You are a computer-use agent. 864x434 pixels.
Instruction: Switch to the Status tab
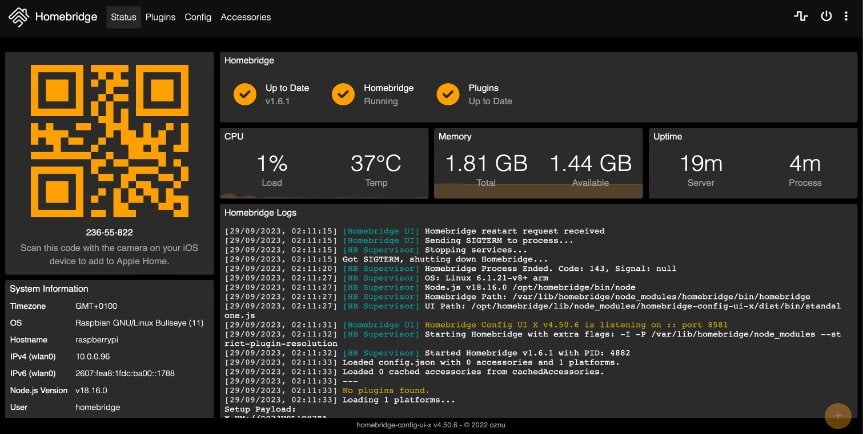point(123,17)
